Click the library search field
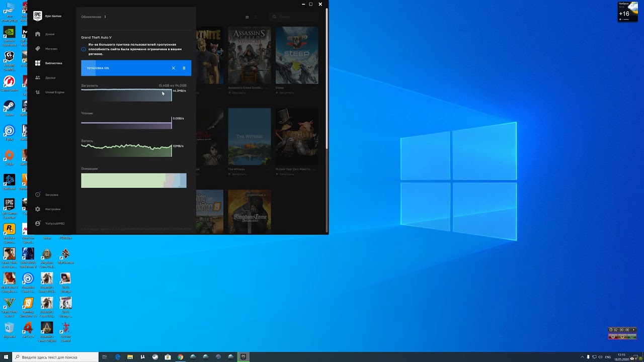The height and width of the screenshot is (362, 644). click(293, 17)
